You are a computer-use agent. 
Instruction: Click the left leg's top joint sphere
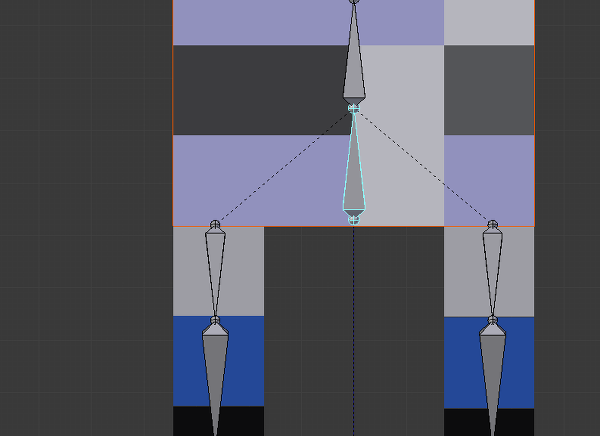tap(215, 224)
